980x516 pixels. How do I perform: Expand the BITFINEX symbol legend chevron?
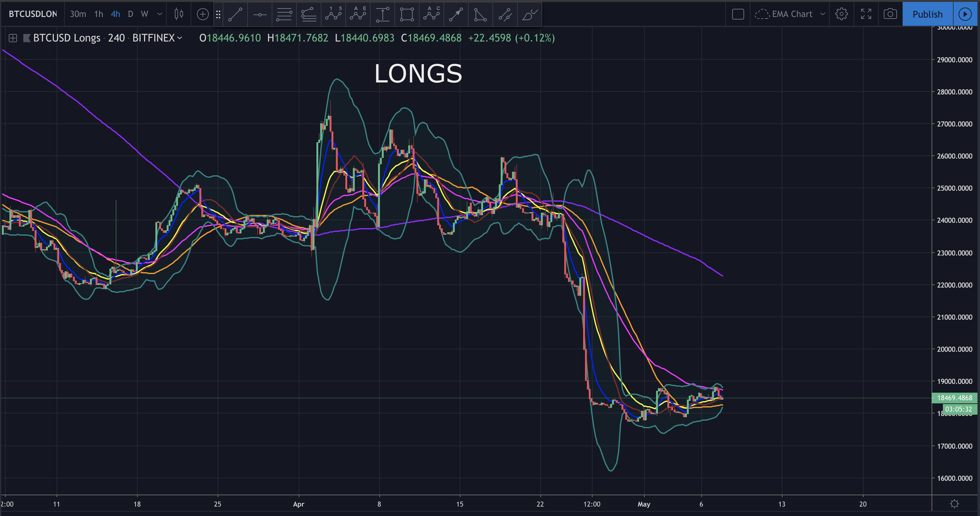pyautogui.click(x=180, y=38)
